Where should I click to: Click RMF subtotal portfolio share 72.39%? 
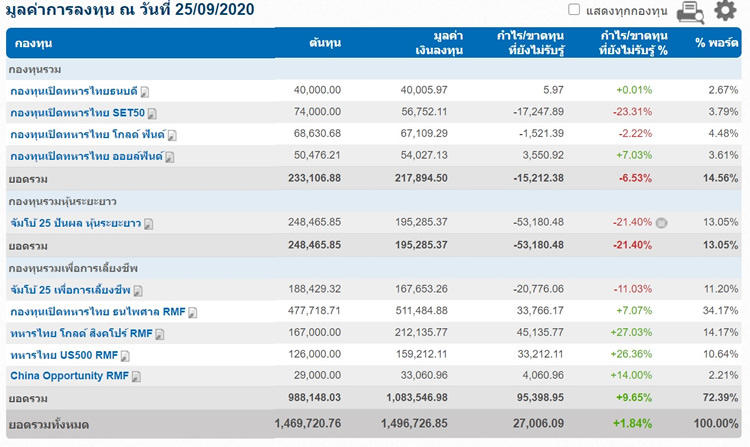[x=720, y=398]
